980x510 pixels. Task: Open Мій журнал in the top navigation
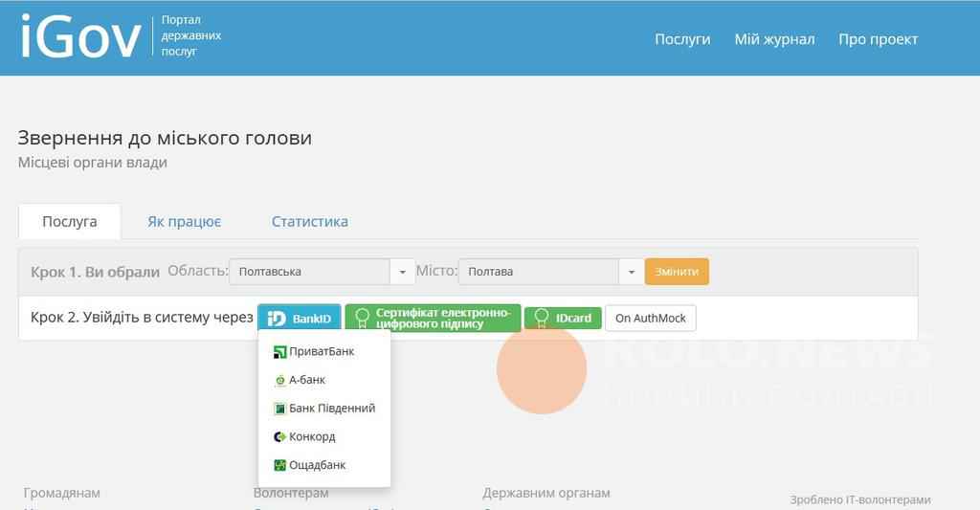tap(774, 39)
